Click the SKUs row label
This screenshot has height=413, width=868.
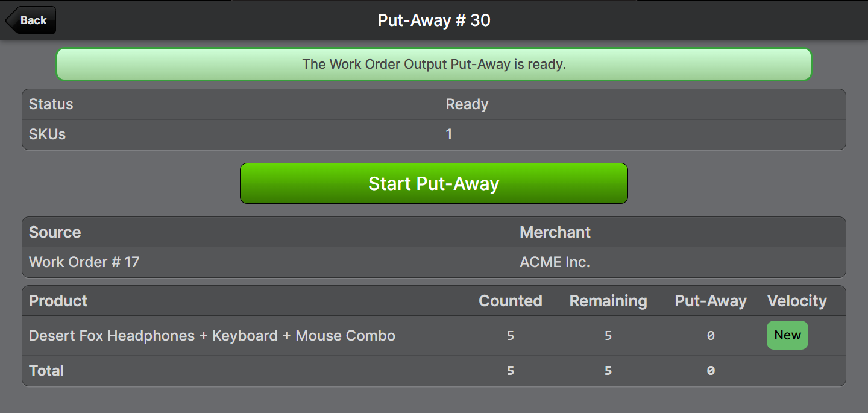click(48, 134)
